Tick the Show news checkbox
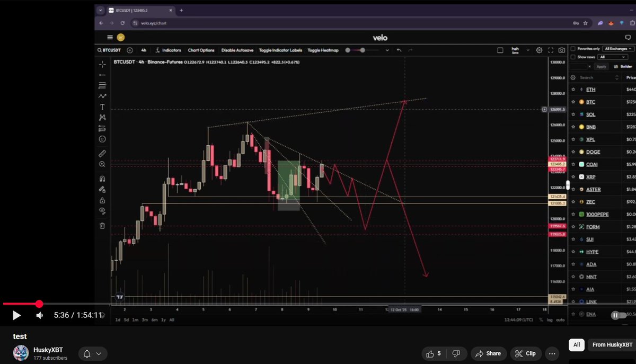Image resolution: width=636 pixels, height=364 pixels. click(x=573, y=57)
